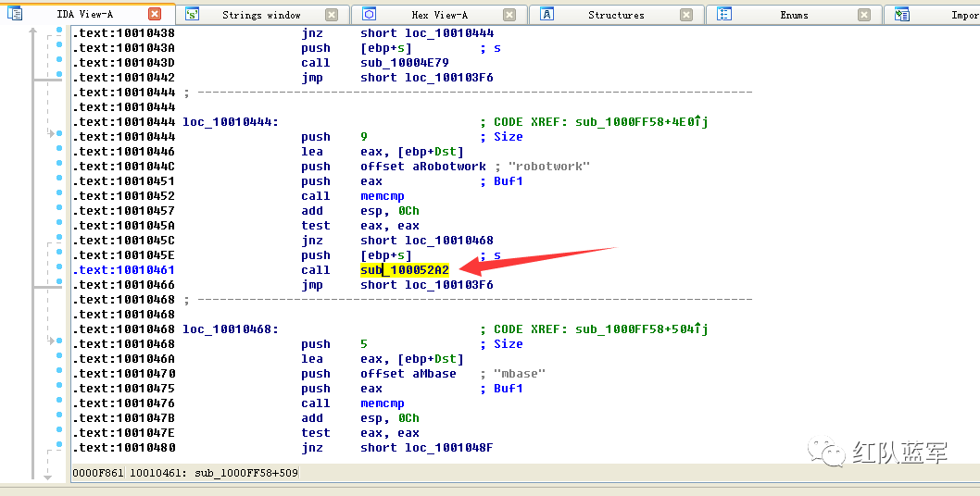Click loc_100103F6 at address 10010442
Image resolution: width=980 pixels, height=496 pixels.
[x=448, y=78]
